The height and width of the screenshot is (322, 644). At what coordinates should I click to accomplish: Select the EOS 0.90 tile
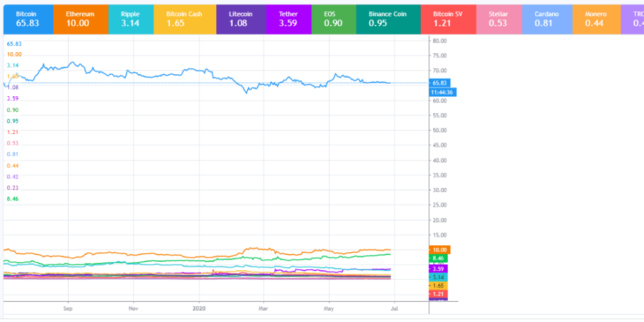tap(333, 19)
